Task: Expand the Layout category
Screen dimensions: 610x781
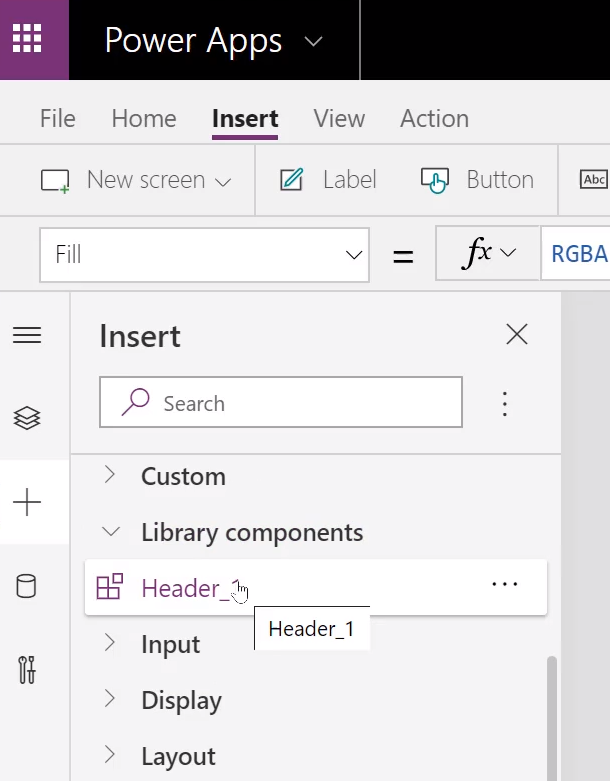Action: [111, 755]
